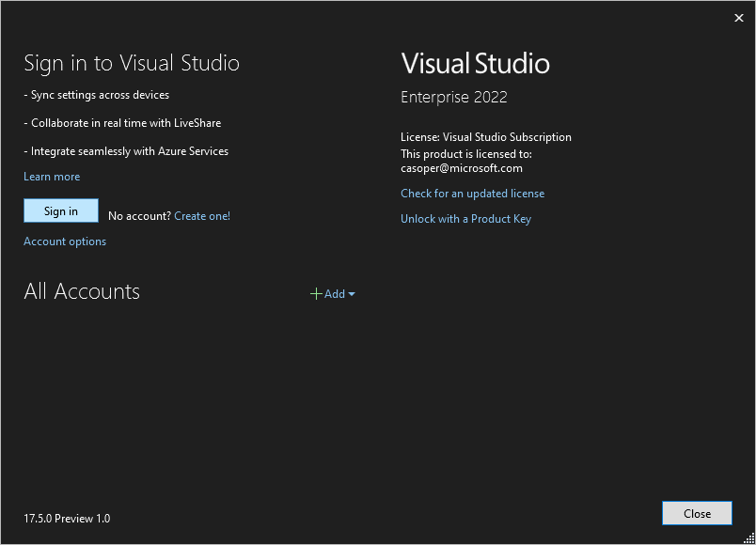Click the Visual Studio product title
The height and width of the screenshot is (545, 756).
click(475, 63)
